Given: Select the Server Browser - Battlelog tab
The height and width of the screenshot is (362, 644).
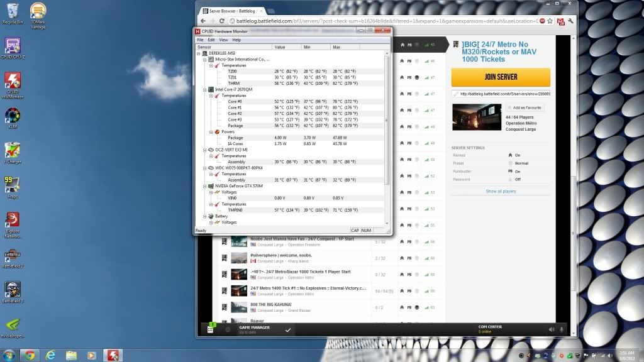Looking at the screenshot, I should pos(233,11).
